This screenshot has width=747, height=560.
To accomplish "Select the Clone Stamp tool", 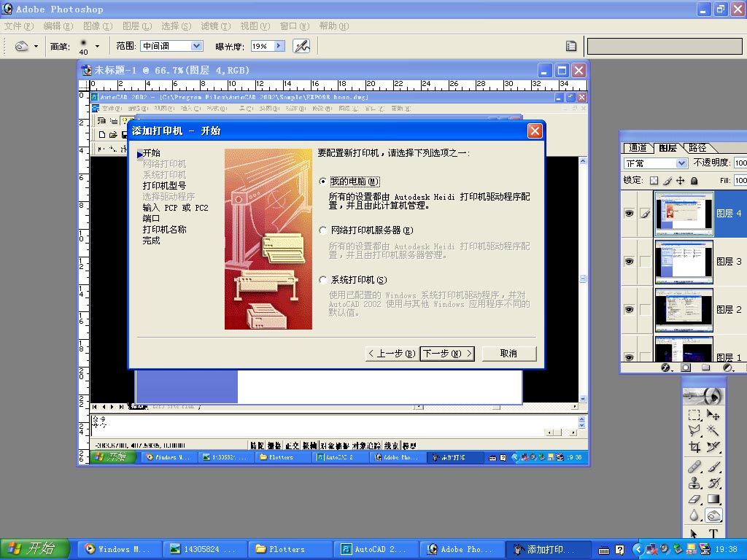I will coord(694,483).
